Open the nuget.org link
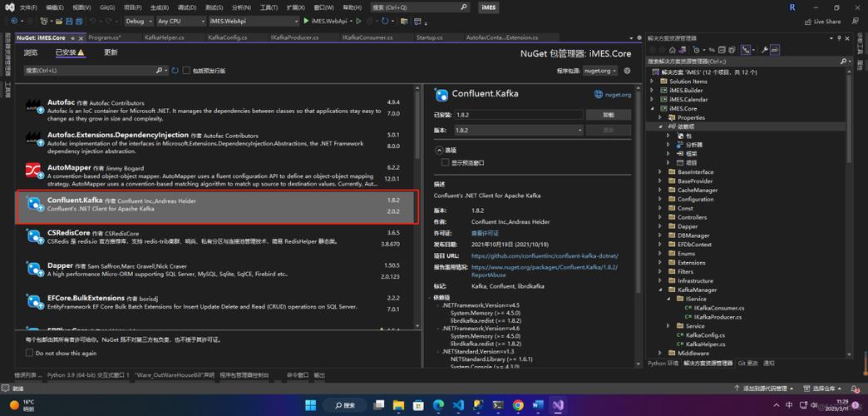Screen dimensions: 868x416 [x=612, y=95]
